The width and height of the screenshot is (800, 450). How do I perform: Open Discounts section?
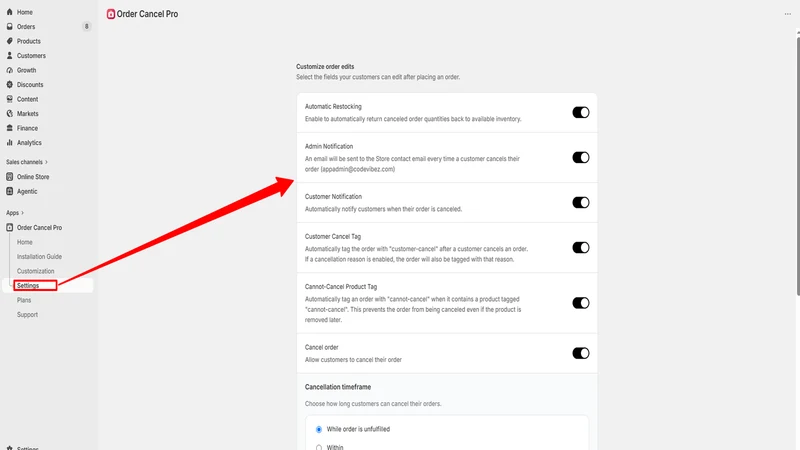30,85
